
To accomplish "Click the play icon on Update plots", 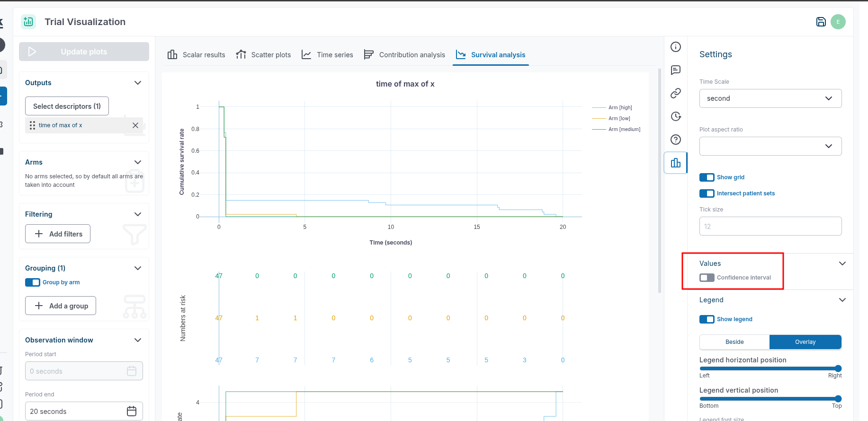I will coord(32,52).
